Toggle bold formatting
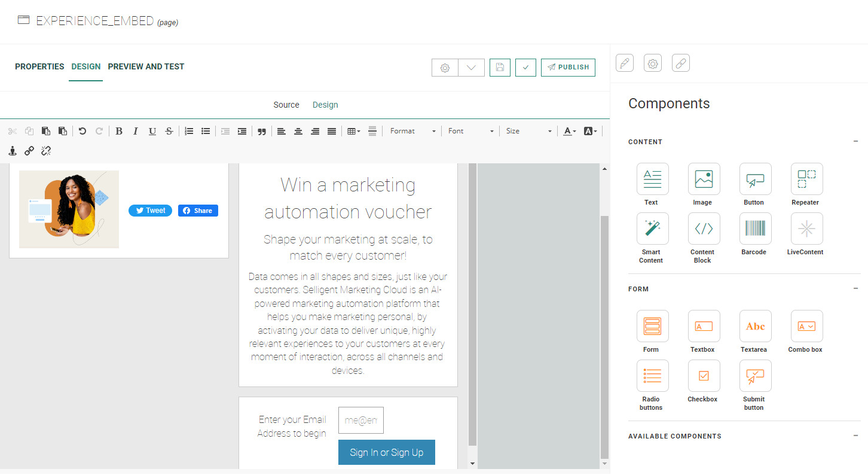Image resolution: width=868 pixels, height=475 pixels. (119, 131)
